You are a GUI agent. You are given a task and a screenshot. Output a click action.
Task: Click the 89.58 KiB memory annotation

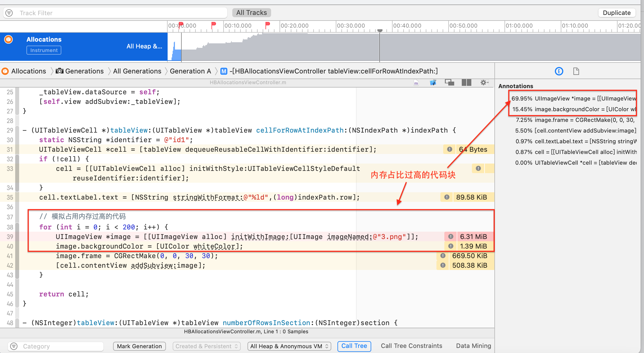click(472, 197)
